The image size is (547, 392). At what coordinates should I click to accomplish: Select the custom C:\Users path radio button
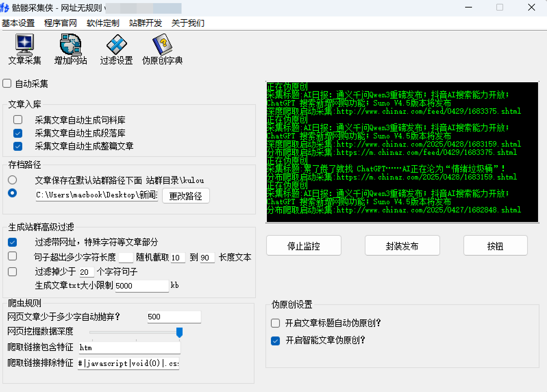tap(12, 193)
